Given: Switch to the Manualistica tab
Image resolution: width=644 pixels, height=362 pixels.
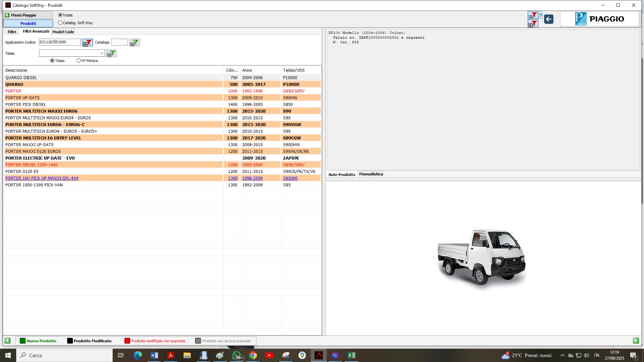Looking at the screenshot, I should coord(371,174).
